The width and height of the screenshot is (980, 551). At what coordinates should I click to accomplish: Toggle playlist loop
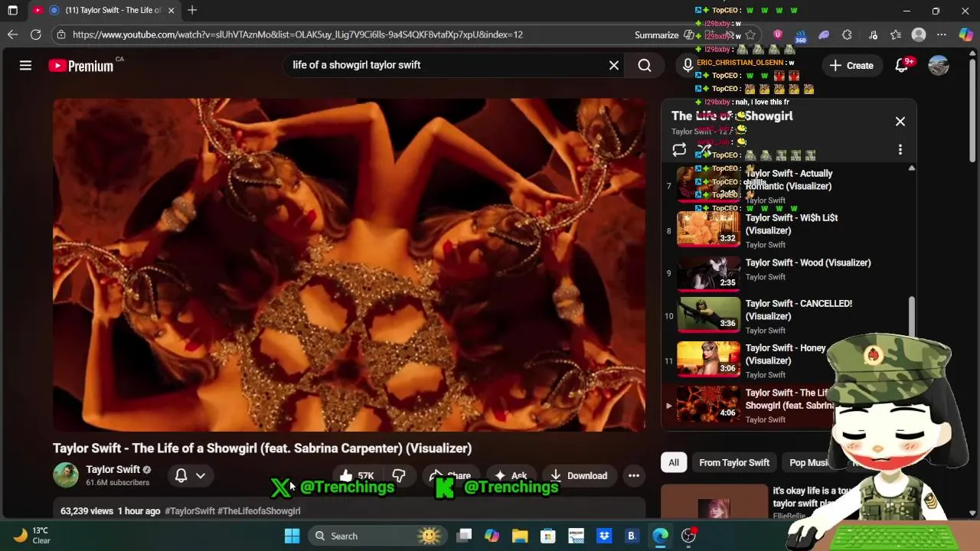(679, 150)
